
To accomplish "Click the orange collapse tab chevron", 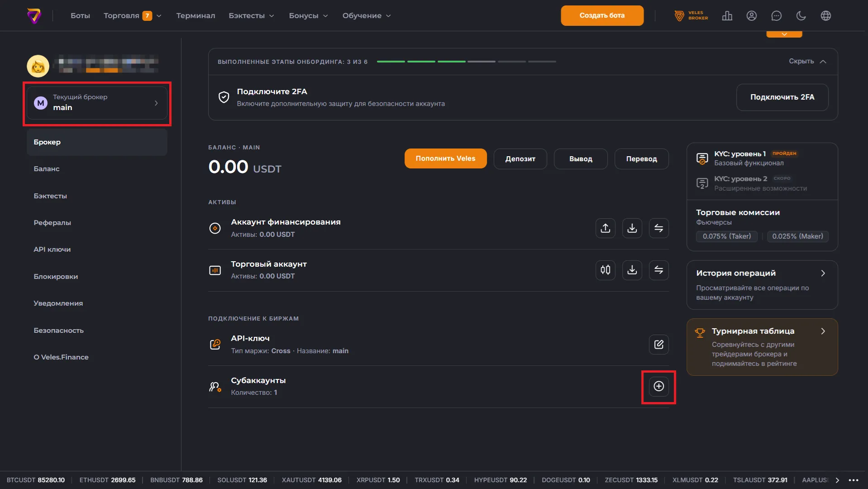I will point(784,34).
